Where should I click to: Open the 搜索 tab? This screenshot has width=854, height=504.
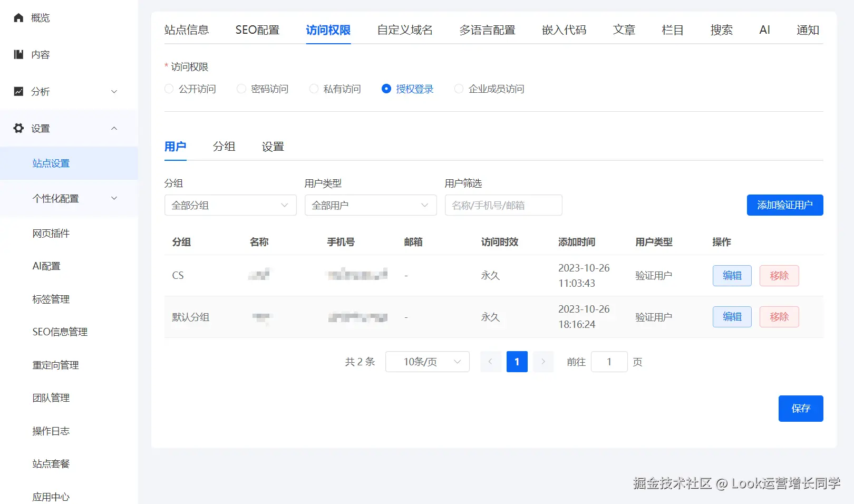pyautogui.click(x=722, y=30)
